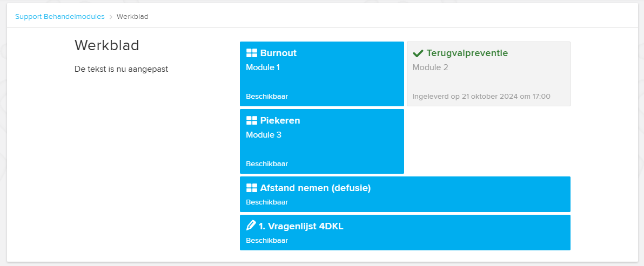The image size is (644, 266).
Task: Click the breadcrumb chevron separator
Action: 110,17
